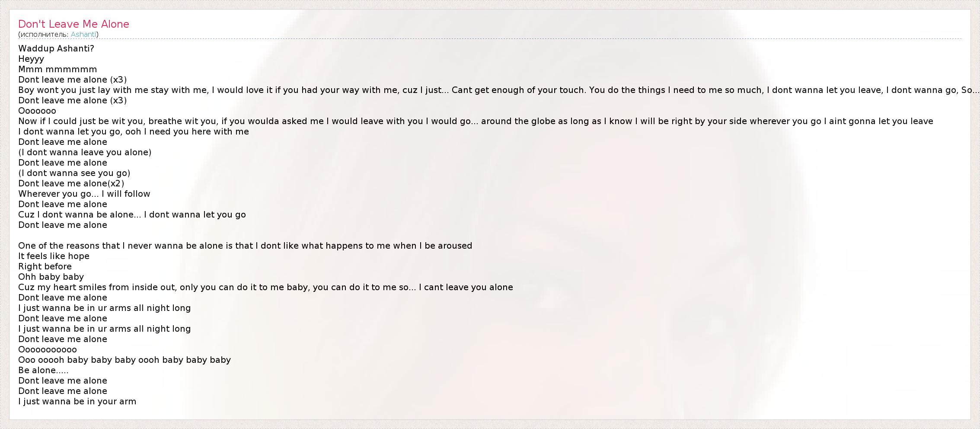Click the "Wherever you go... I will follow" line

point(84,194)
